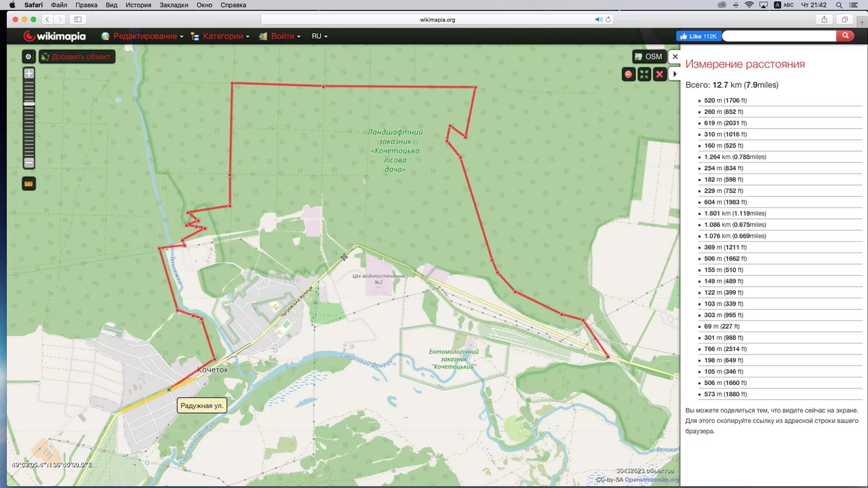Focus the Wikimapia search field
The image size is (868, 488).
(x=779, y=36)
